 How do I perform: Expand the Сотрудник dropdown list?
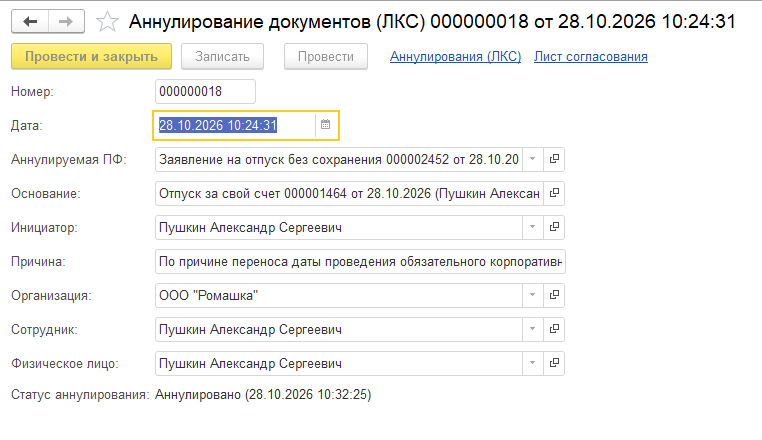tap(533, 329)
